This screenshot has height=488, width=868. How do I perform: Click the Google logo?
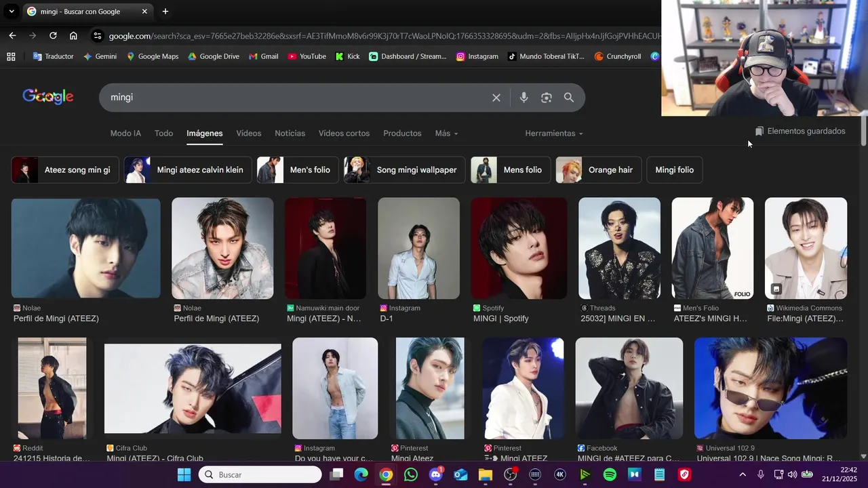[48, 97]
